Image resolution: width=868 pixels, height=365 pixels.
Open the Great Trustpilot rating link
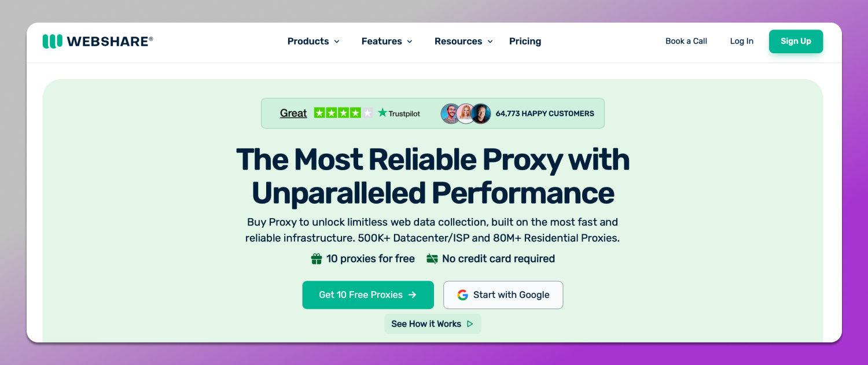(x=293, y=113)
